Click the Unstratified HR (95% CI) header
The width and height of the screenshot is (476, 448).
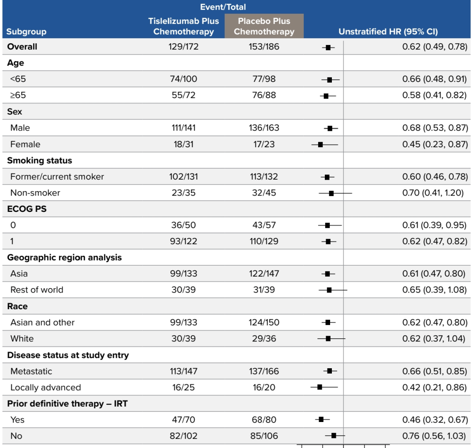[388, 32]
